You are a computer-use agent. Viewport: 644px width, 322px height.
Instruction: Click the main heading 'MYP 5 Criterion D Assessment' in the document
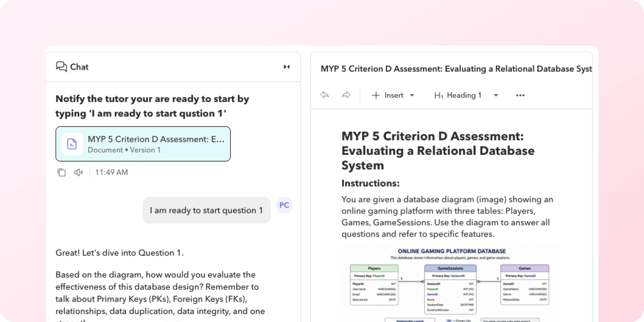point(438,150)
